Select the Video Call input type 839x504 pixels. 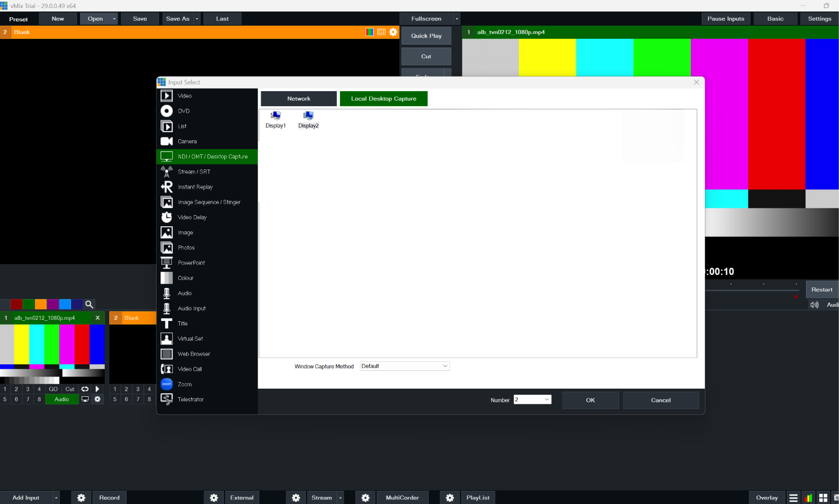207,369
